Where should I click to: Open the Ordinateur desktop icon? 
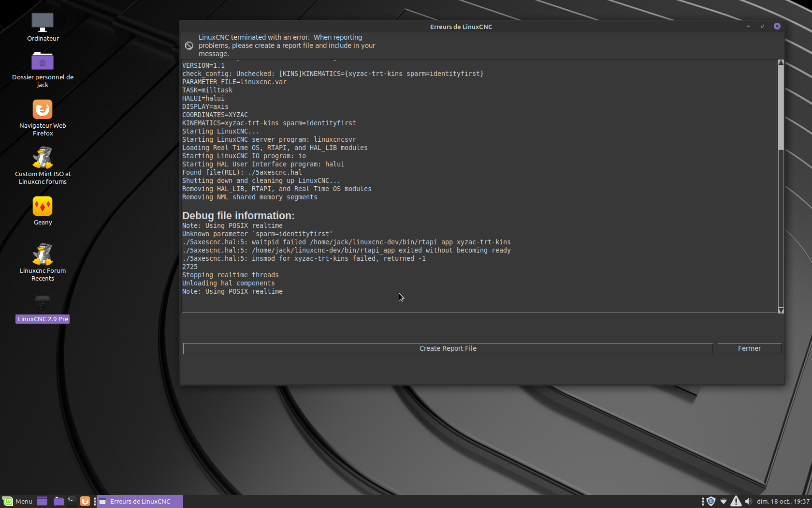pyautogui.click(x=43, y=22)
